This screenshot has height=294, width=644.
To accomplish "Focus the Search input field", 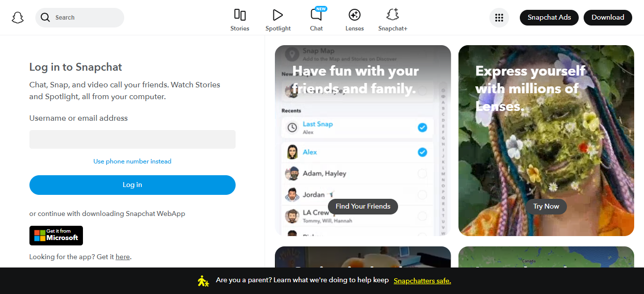I will [x=80, y=18].
